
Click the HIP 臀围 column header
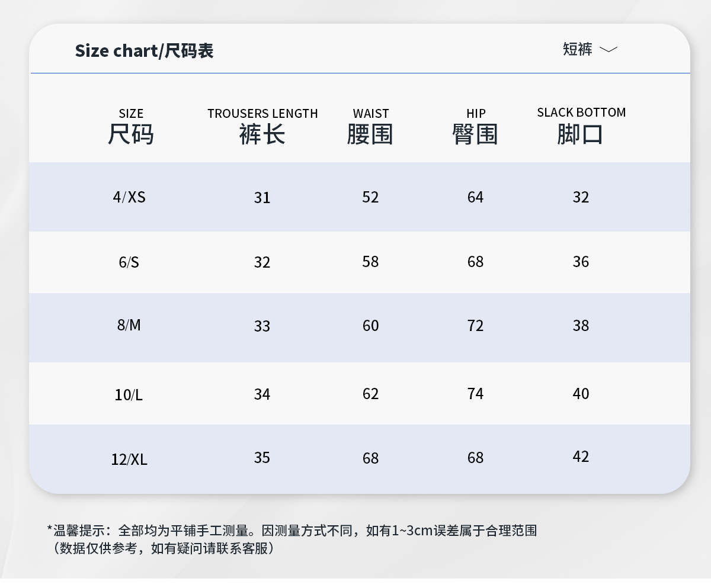475,127
